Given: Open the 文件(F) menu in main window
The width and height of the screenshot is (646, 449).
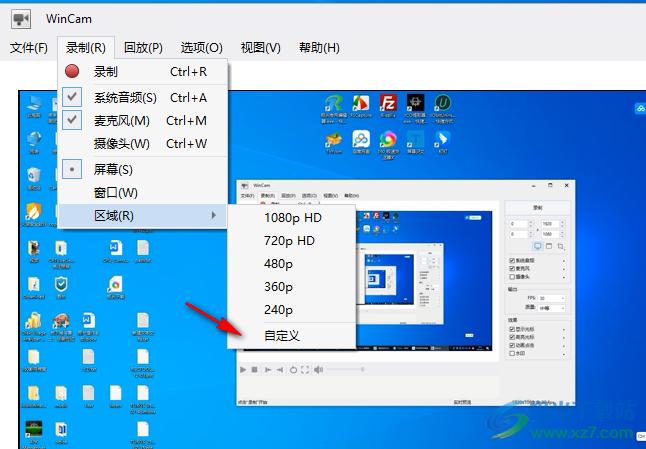Looking at the screenshot, I should (29, 48).
